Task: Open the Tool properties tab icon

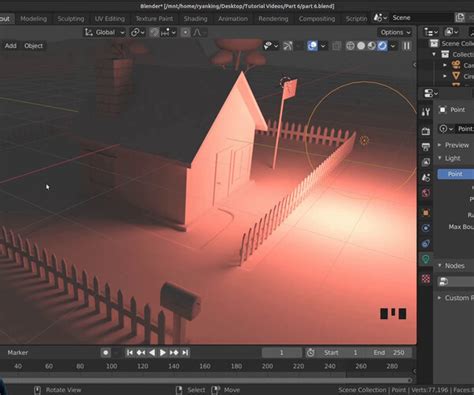Action: tap(426, 112)
